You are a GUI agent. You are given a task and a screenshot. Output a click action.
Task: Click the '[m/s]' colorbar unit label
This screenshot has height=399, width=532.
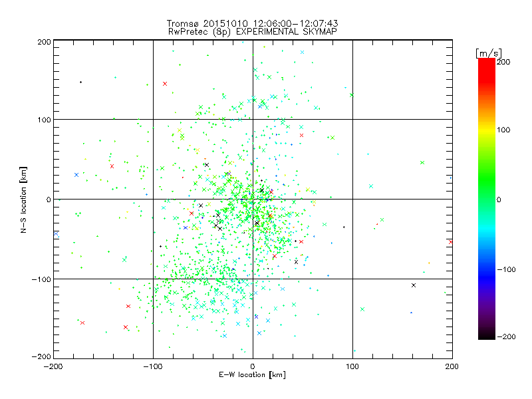click(x=488, y=53)
